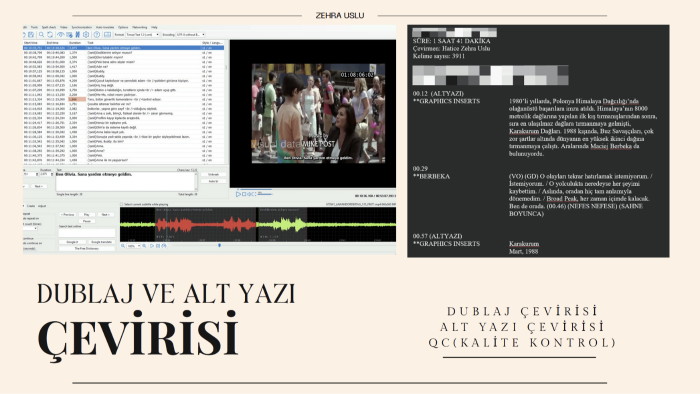Click The Free Dictionary button
Image resolution: width=700 pixels, height=394 pixels.
click(x=87, y=249)
